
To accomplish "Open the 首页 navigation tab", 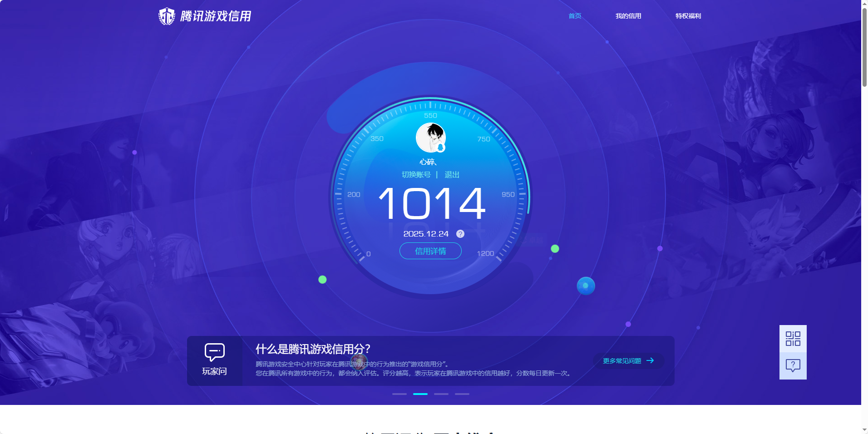I will pyautogui.click(x=575, y=16).
